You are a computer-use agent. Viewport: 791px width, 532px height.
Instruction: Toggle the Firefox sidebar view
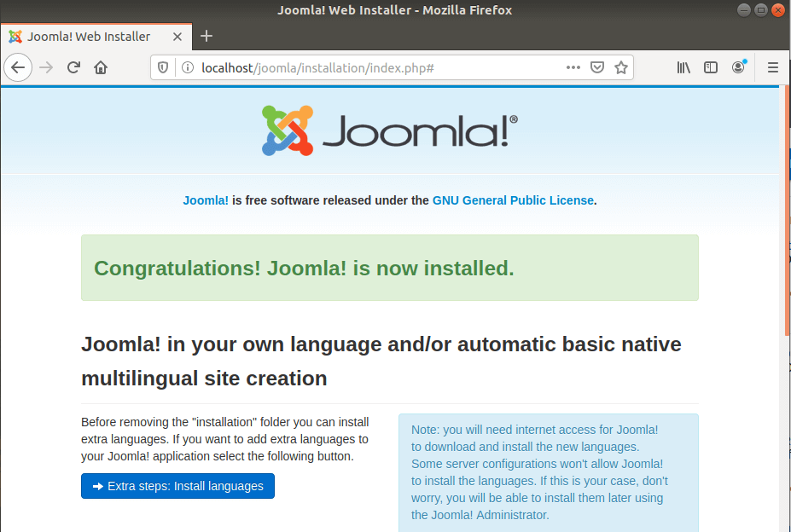(711, 67)
